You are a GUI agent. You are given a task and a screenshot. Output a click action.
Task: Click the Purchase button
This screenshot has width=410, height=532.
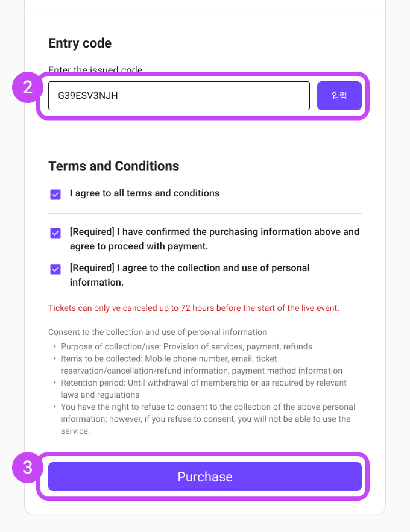tap(205, 476)
